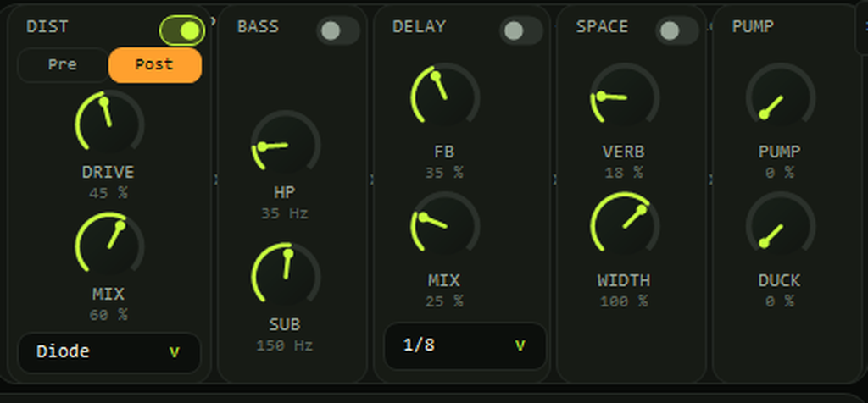Click the DUCK knob label

780,281
